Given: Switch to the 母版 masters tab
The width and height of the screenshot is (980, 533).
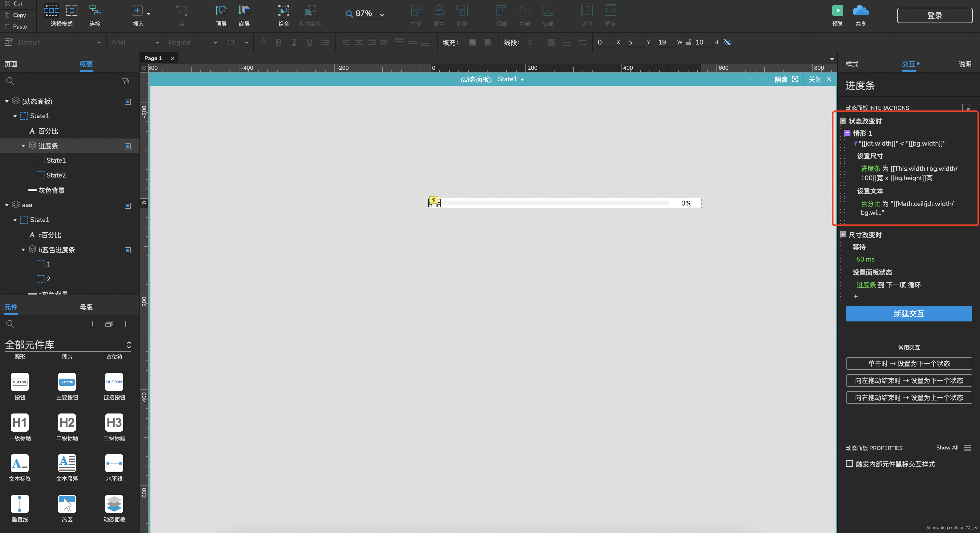Looking at the screenshot, I should click(86, 307).
